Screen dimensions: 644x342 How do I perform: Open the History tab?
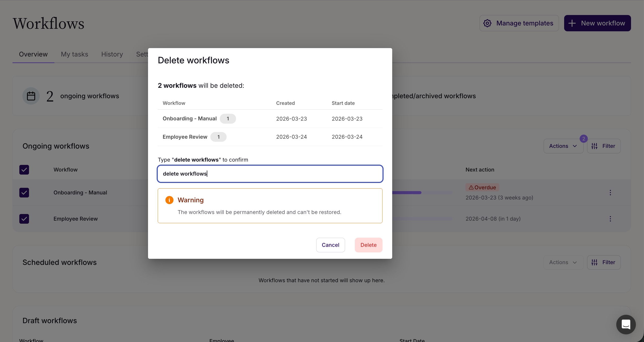[x=112, y=54]
